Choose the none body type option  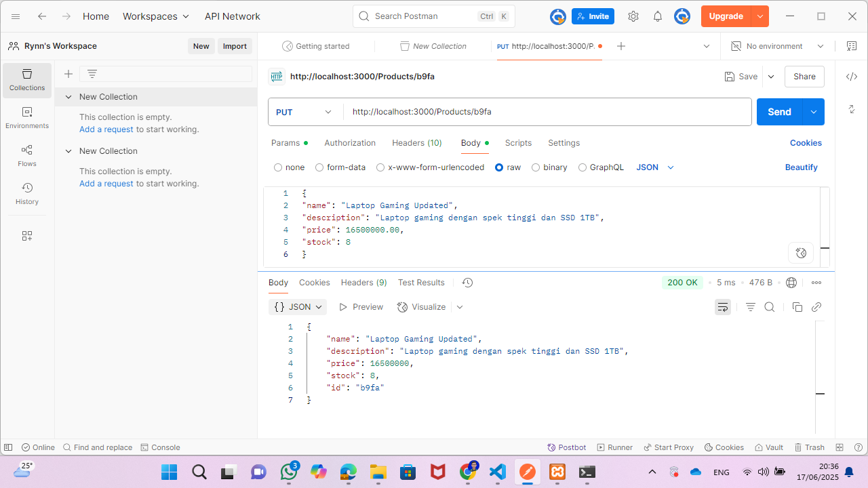tap(278, 167)
